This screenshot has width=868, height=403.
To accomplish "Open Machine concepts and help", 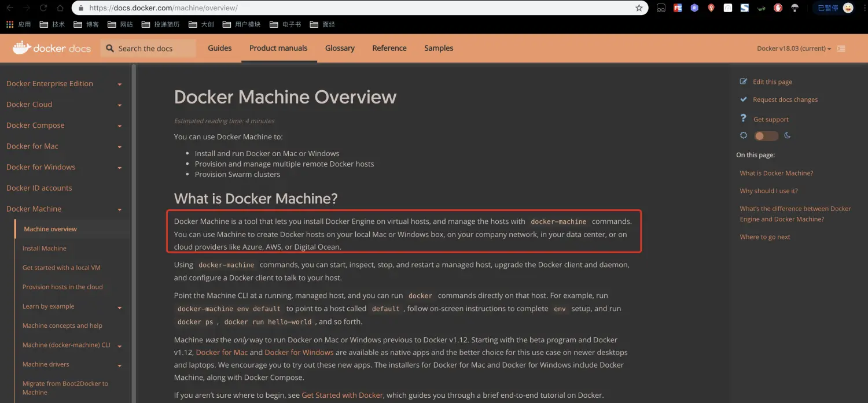I will 62,326.
